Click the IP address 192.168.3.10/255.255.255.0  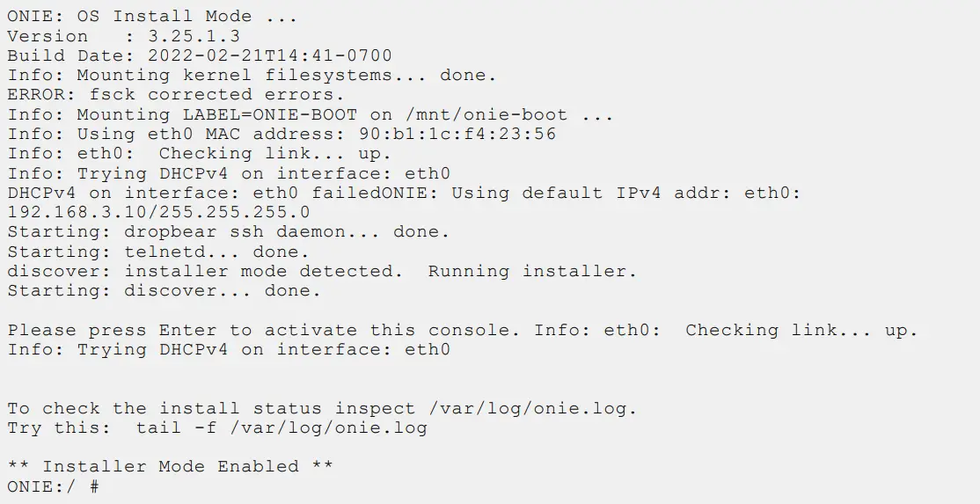click(158, 212)
